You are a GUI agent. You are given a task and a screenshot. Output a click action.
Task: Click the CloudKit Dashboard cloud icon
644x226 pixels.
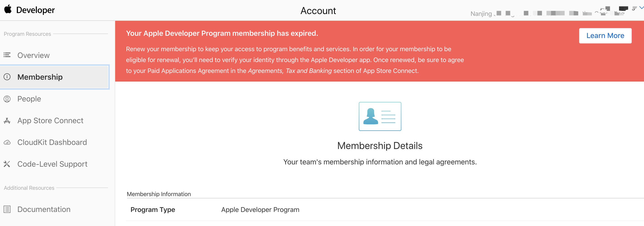pyautogui.click(x=7, y=142)
